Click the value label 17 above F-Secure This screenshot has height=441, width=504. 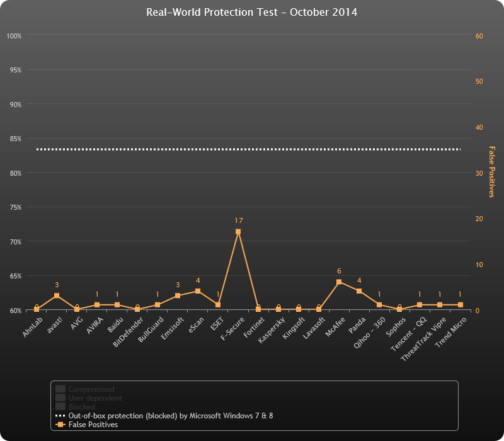(x=239, y=220)
